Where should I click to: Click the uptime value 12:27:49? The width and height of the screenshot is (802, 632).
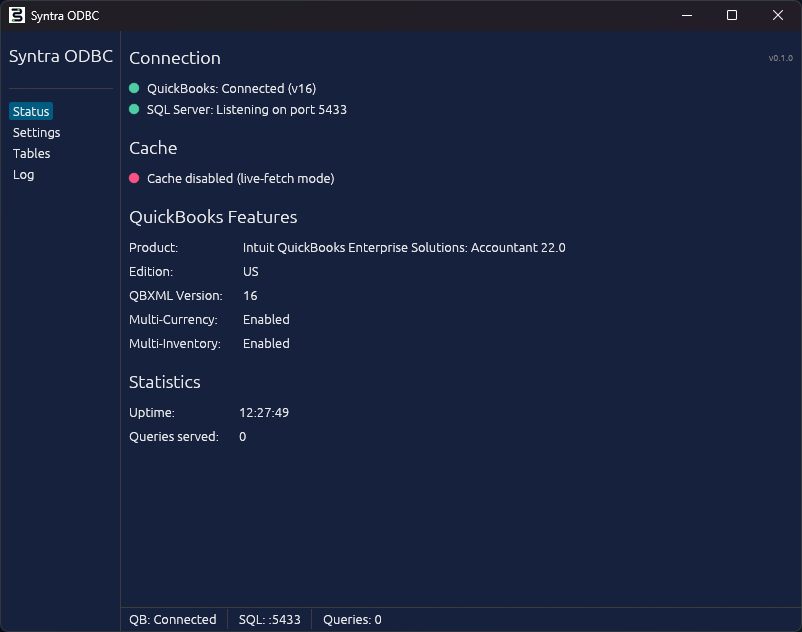(266, 412)
